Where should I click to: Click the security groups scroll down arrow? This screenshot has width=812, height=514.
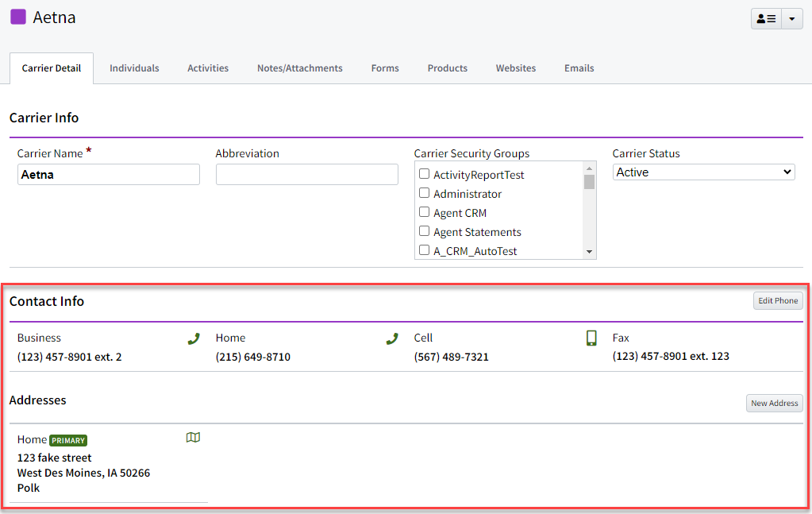589,252
